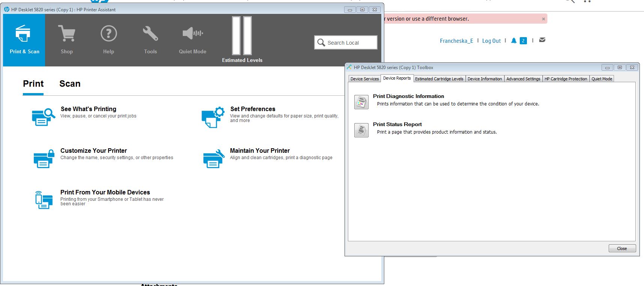644x286 pixels.
Task: Click the Toolbox title bar icon
Action: pyautogui.click(x=349, y=67)
